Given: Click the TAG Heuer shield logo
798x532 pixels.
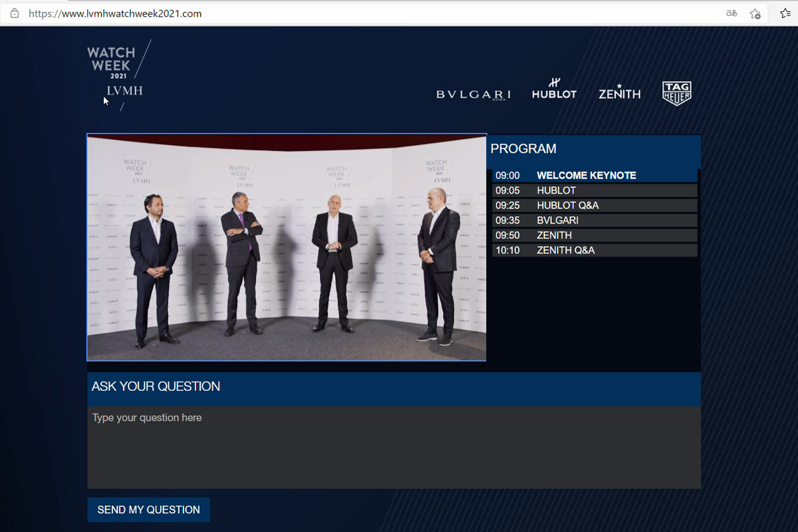Looking at the screenshot, I should click(x=677, y=93).
